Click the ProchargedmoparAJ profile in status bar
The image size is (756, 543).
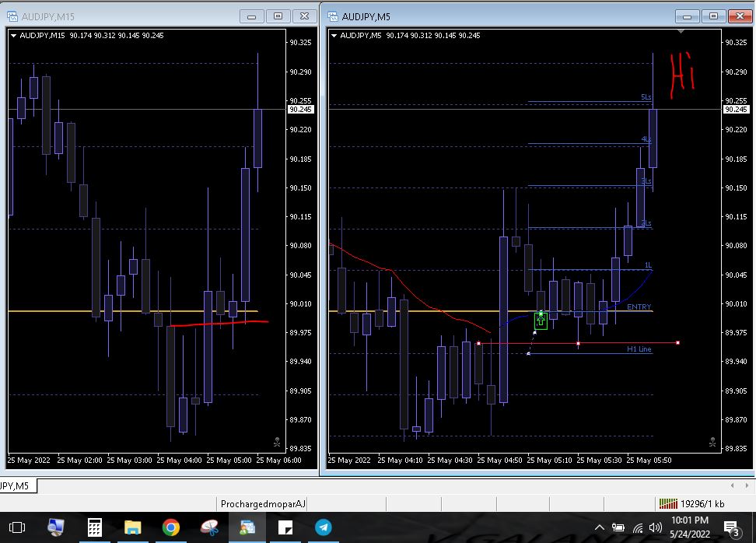262,504
